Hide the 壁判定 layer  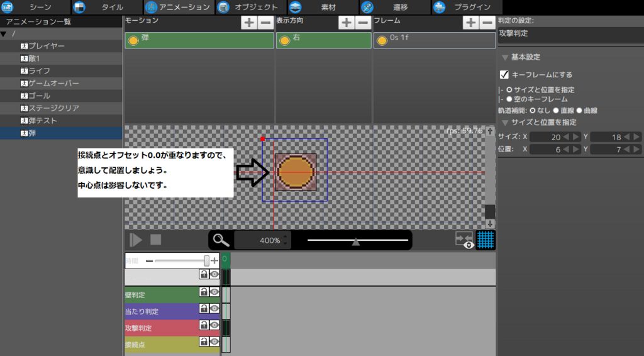214,292
